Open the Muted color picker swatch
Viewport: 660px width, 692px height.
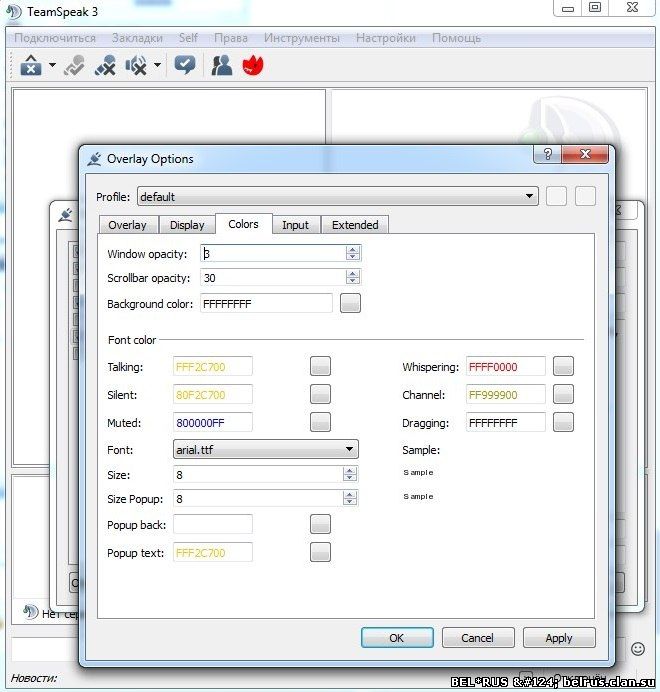320,422
